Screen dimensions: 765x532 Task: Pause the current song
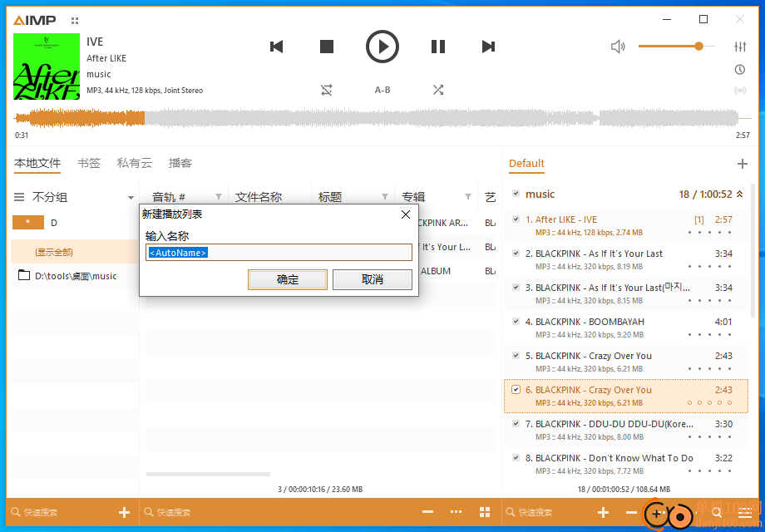tap(438, 47)
